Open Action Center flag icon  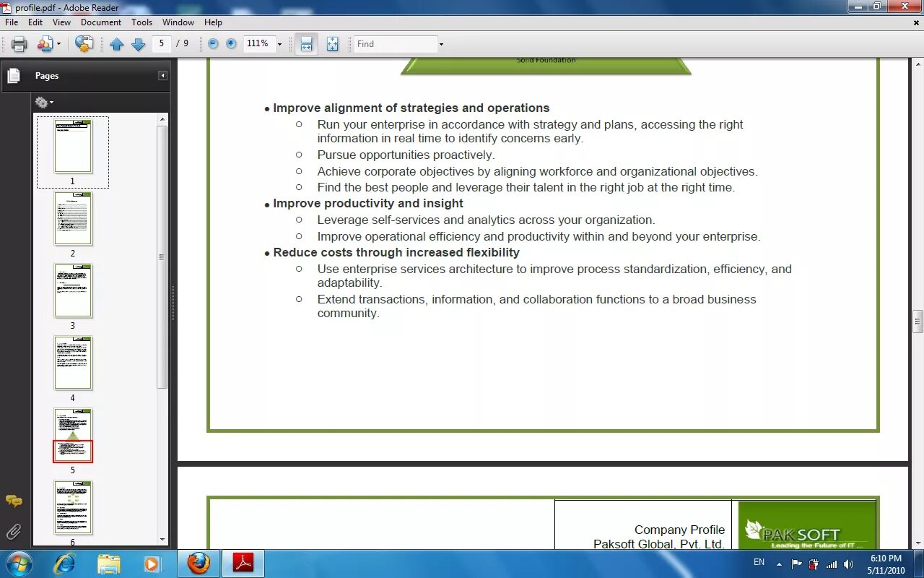click(x=797, y=564)
